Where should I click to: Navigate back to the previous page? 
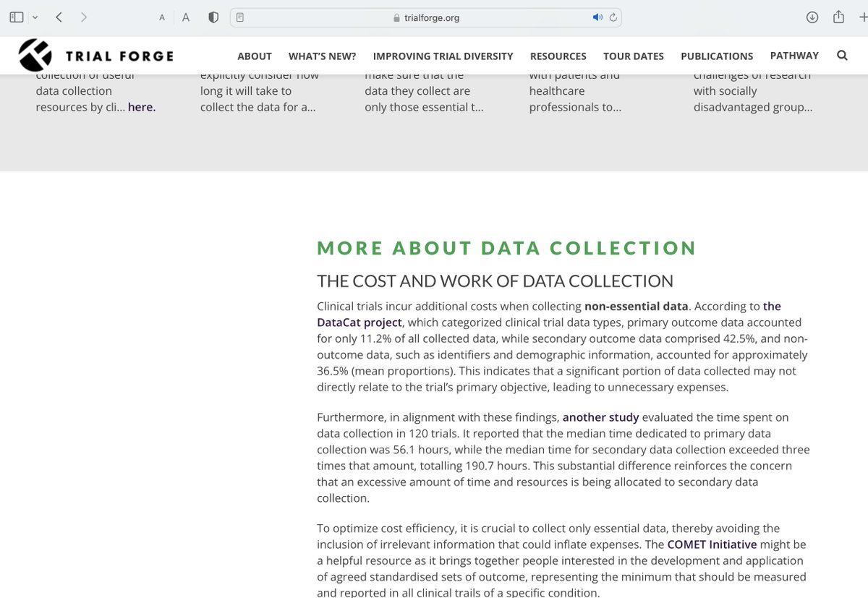tap(59, 17)
